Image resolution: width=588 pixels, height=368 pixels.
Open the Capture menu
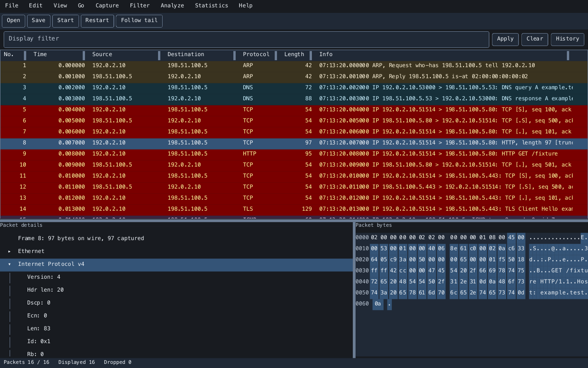pos(107,6)
